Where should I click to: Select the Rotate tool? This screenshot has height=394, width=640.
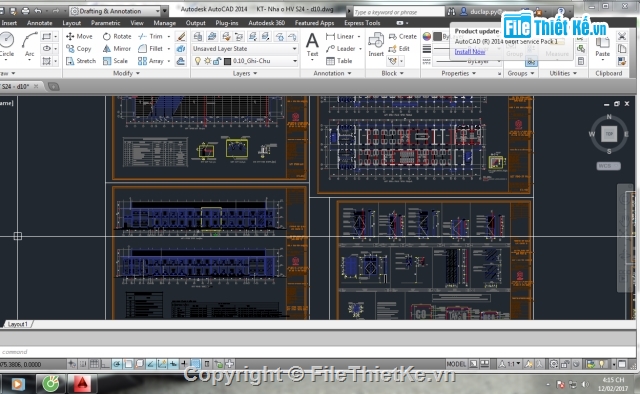pos(117,36)
